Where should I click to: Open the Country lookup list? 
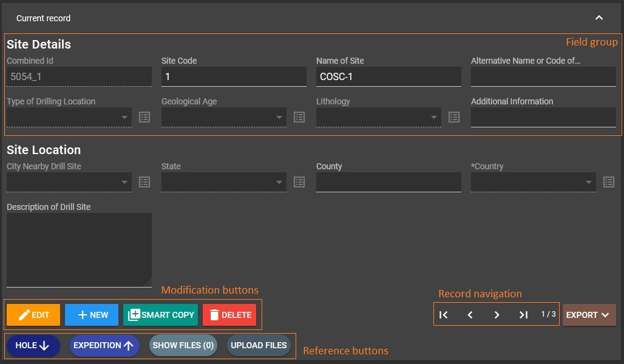(608, 181)
